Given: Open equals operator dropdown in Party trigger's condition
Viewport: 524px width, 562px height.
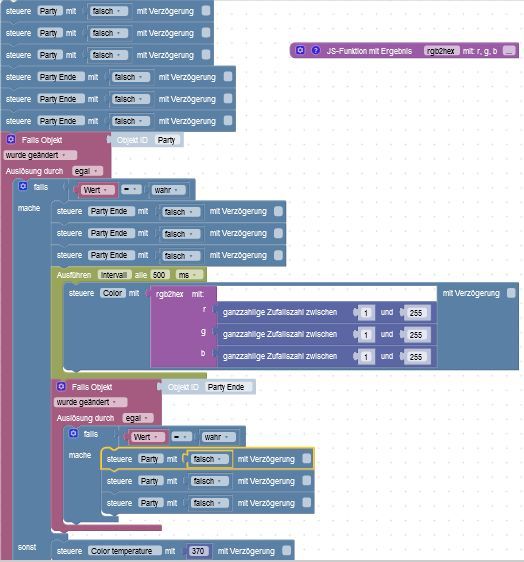Looking at the screenshot, I should click(x=131, y=190).
